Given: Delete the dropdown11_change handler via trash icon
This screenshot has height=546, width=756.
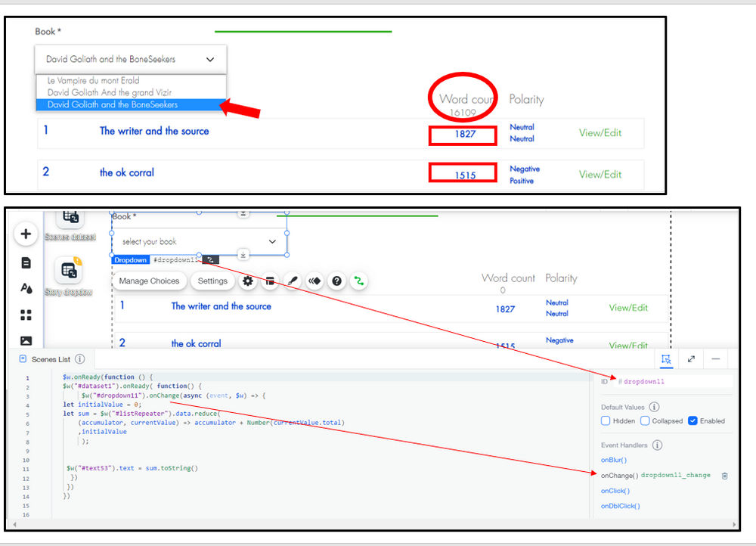Looking at the screenshot, I should pos(724,475).
